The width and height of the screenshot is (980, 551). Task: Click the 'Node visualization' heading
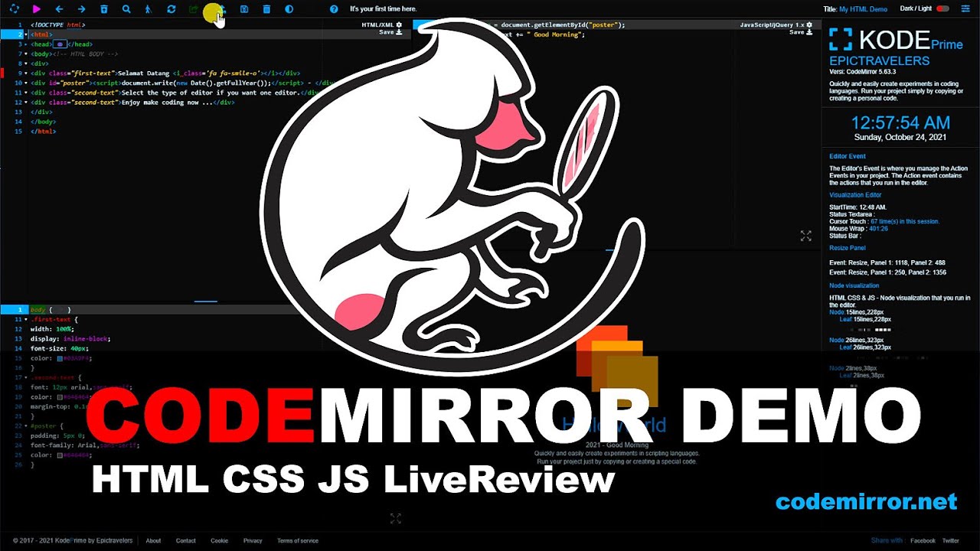click(854, 285)
